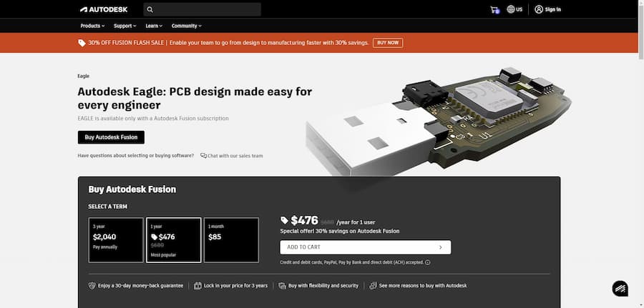644x308 pixels.
Task: Click the more reasons to buy icon
Action: coord(373,285)
